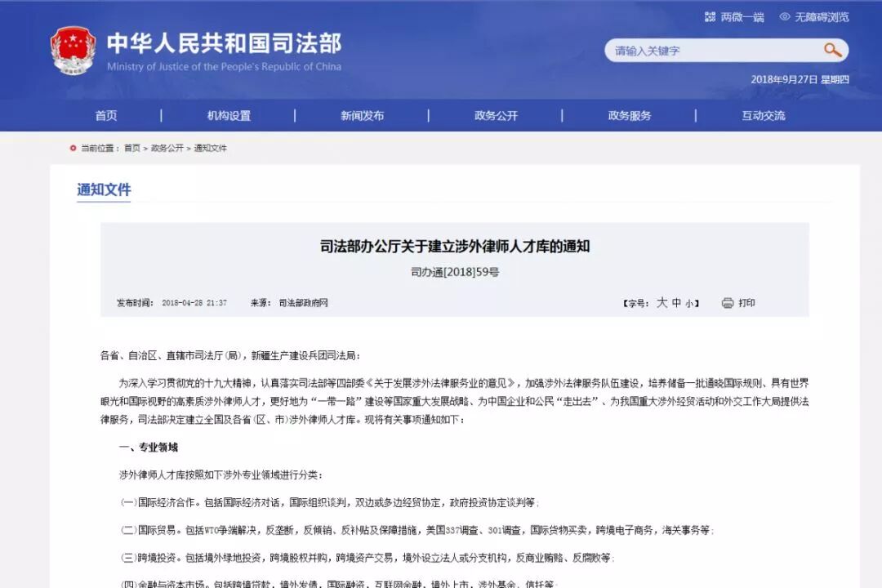Click the salutation line 各省、自治区、直辖市司法厅

pyautogui.click(x=230, y=355)
